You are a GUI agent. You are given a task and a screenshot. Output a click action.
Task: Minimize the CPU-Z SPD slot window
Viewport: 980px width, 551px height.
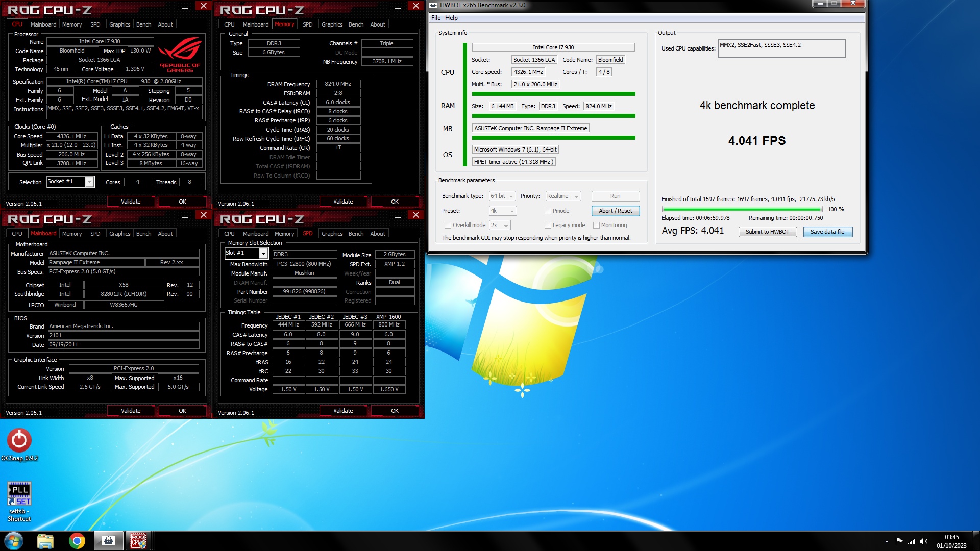pyautogui.click(x=398, y=216)
